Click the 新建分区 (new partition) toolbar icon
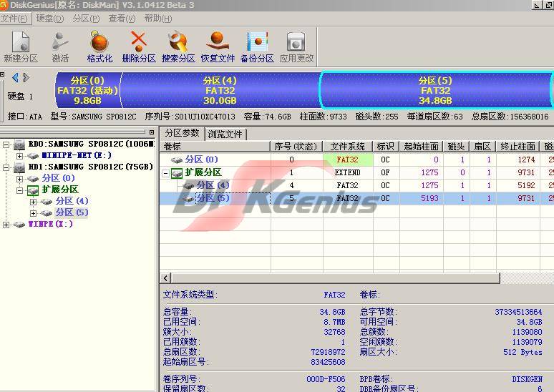Screen dimensions: 554x392 click(21, 41)
